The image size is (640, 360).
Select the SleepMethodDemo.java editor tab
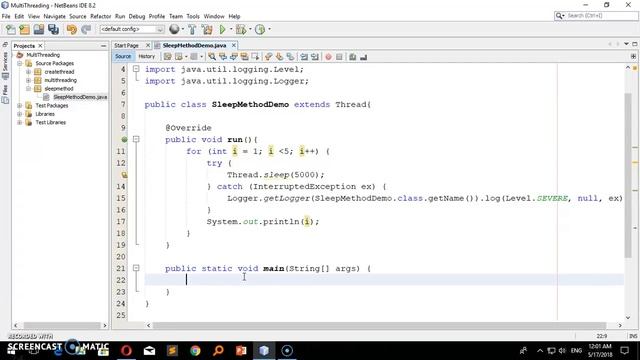click(x=194, y=45)
